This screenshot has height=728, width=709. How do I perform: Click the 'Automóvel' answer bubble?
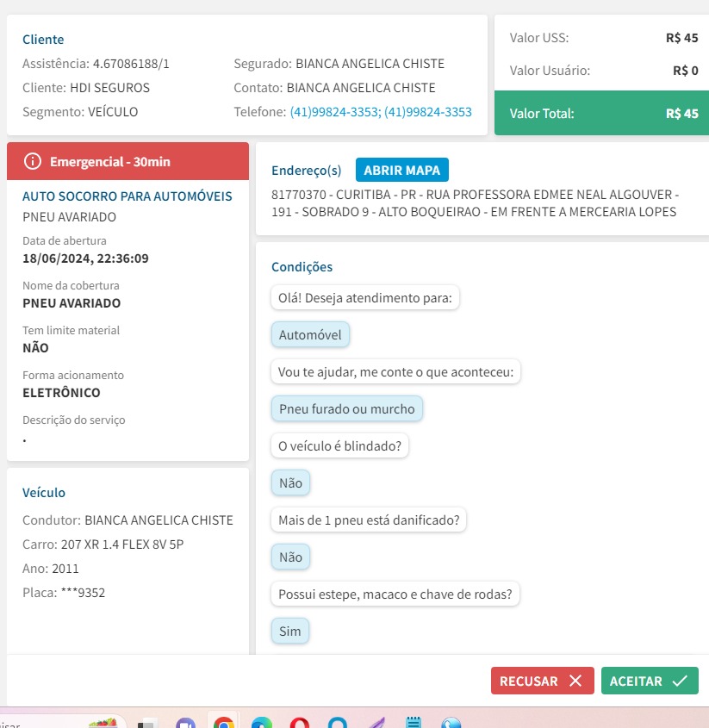(x=310, y=335)
